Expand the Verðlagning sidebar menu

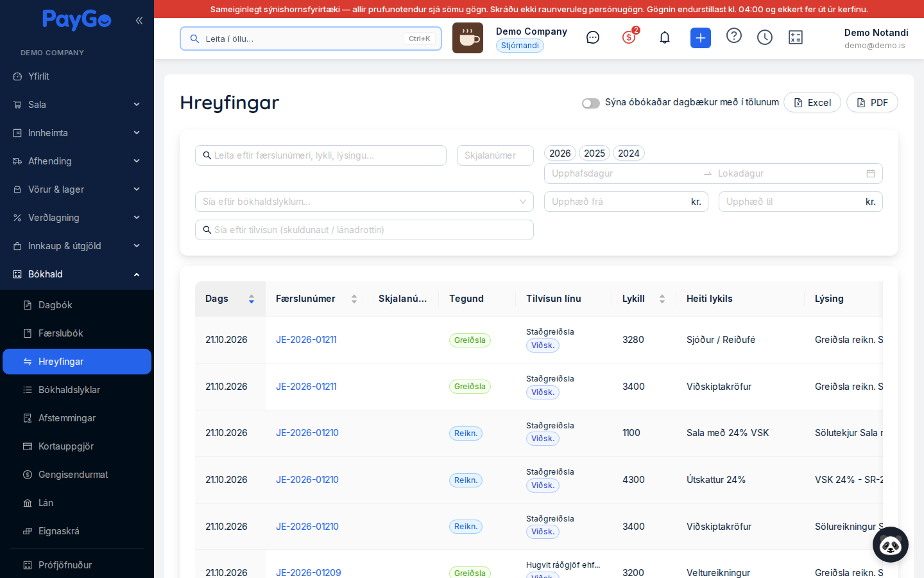point(77,218)
